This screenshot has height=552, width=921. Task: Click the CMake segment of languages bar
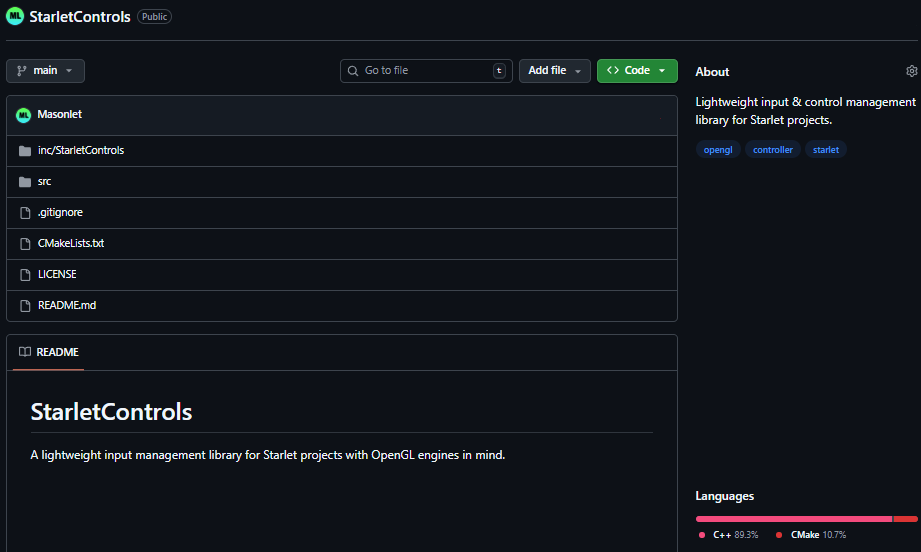point(905,519)
